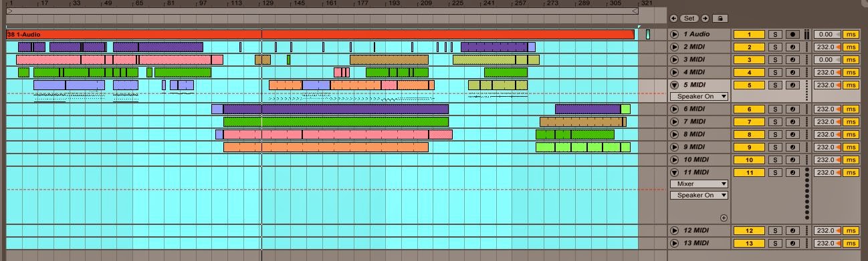This screenshot has height=261, width=868.
Task: Solo the 6 MIDI track
Action: click(775, 109)
